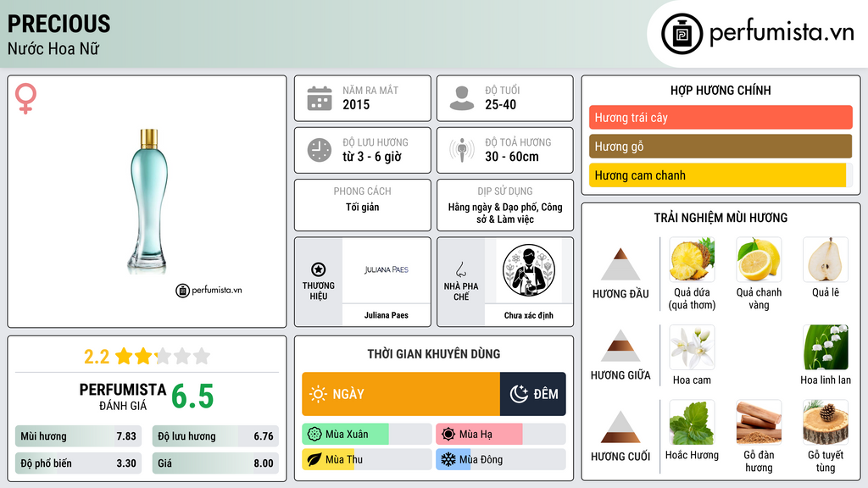Viewport: 868px width, 488px height.
Task: Click the Precious perfume bottle image
Action: (x=148, y=202)
